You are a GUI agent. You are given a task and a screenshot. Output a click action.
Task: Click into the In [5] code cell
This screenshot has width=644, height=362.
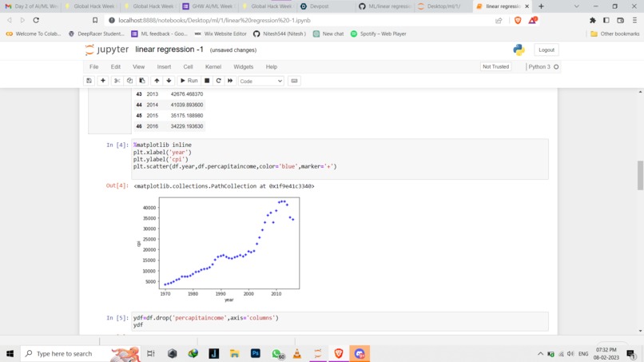point(340,321)
